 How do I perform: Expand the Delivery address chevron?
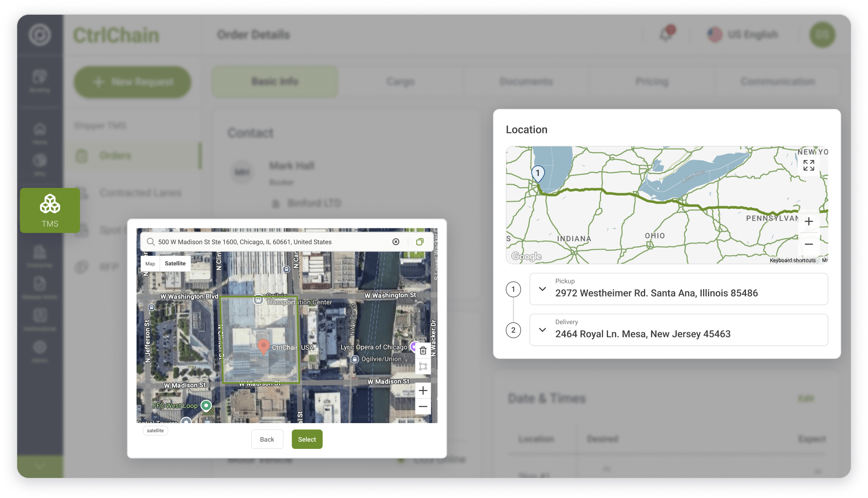coord(542,330)
